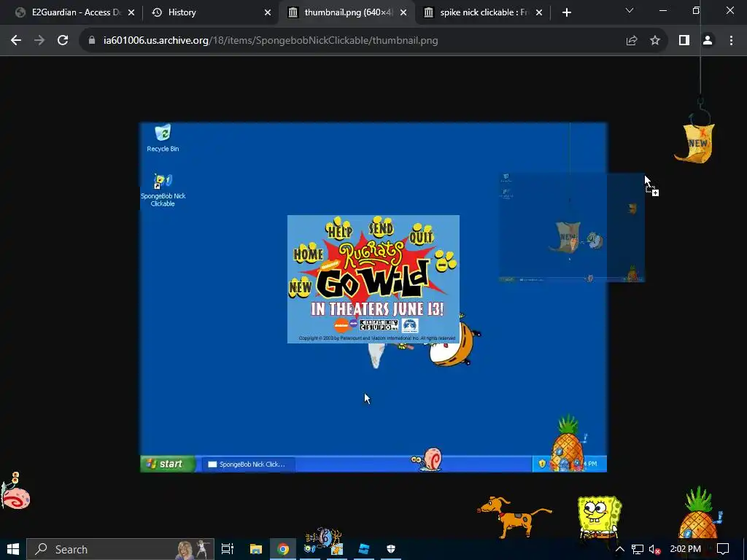The width and height of the screenshot is (747, 560).
Task: Click the ghosted dragged thumbnail preview
Action: click(x=572, y=227)
